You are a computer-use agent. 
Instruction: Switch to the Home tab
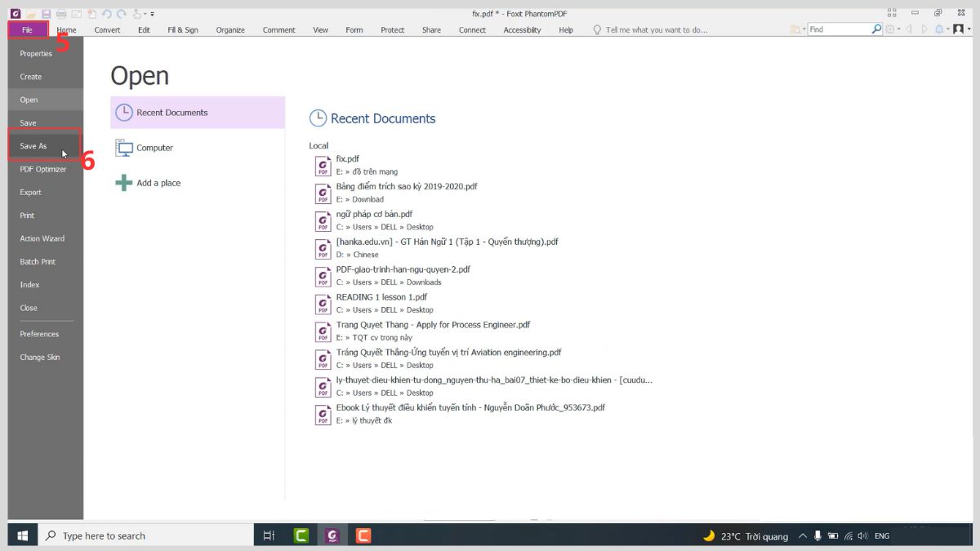pyautogui.click(x=67, y=30)
